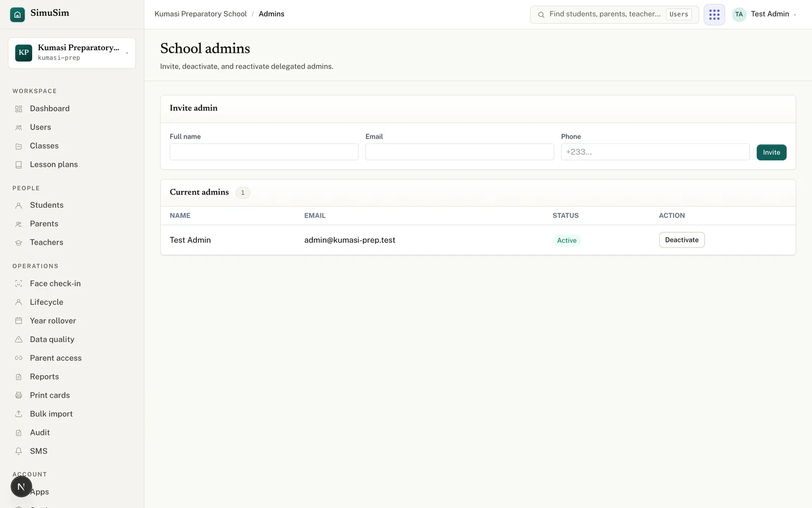Click the Teachers graduation cap icon

click(19, 243)
